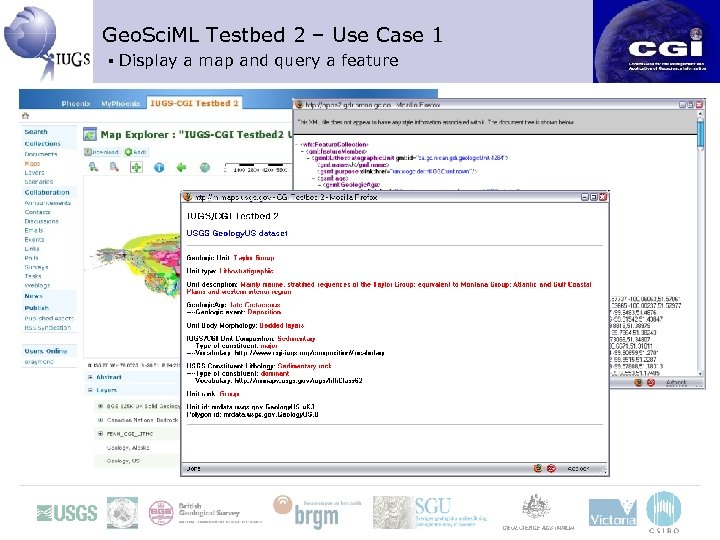Open Collections in the sidebar

click(42, 144)
